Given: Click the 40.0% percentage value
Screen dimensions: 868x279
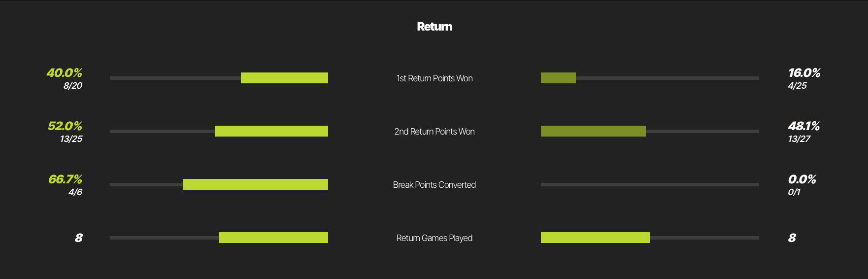Looking at the screenshot, I should [65, 73].
